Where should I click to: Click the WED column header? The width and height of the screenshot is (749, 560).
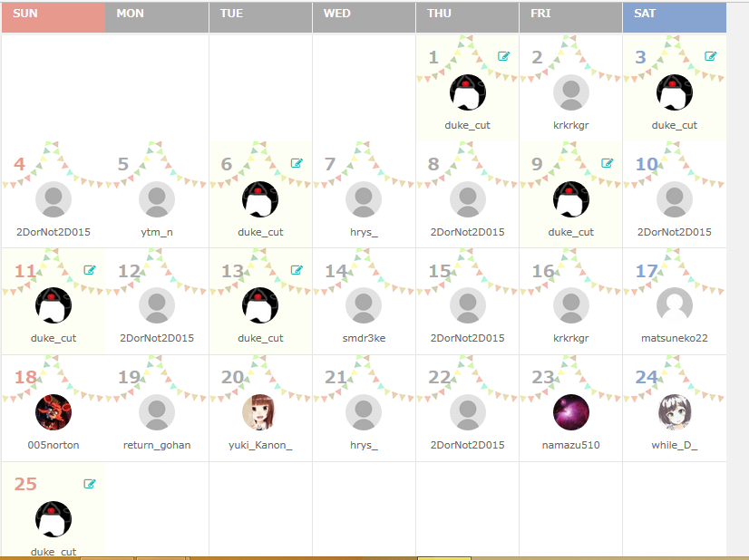click(x=364, y=17)
